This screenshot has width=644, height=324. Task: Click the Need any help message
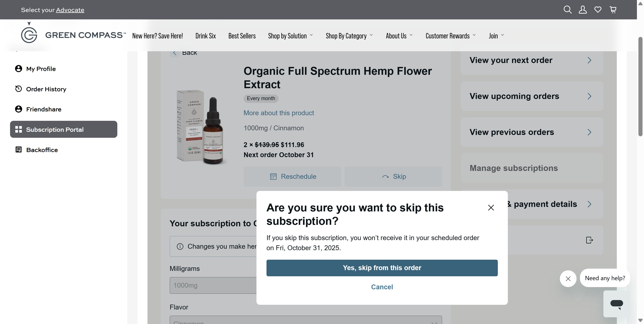pyautogui.click(x=605, y=278)
